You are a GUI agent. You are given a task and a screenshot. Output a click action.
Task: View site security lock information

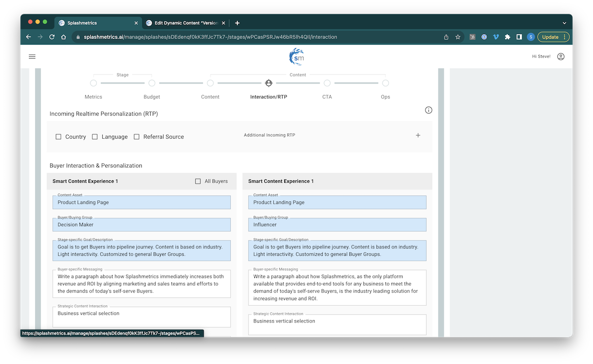click(78, 37)
